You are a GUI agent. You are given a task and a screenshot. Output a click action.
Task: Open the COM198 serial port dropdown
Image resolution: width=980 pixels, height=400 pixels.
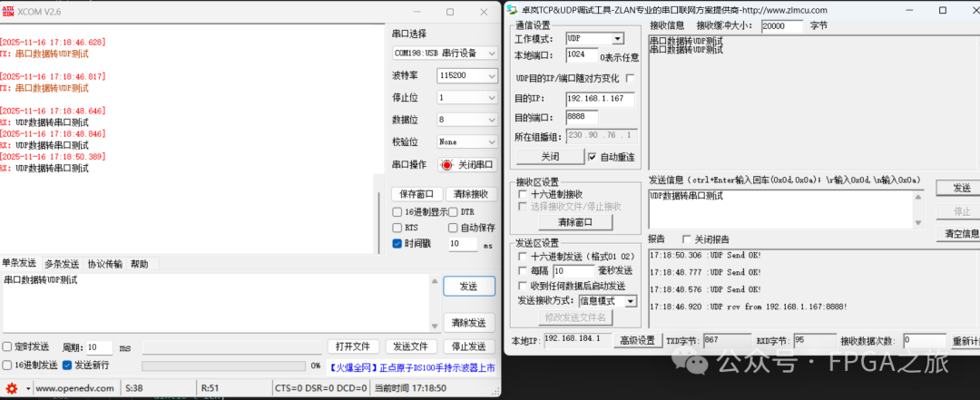445,54
